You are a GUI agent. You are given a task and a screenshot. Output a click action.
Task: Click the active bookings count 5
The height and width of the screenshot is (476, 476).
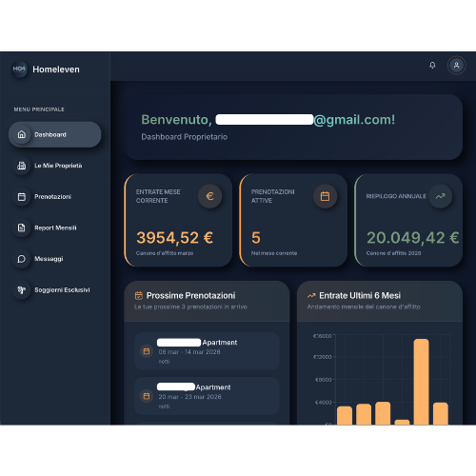(x=256, y=238)
